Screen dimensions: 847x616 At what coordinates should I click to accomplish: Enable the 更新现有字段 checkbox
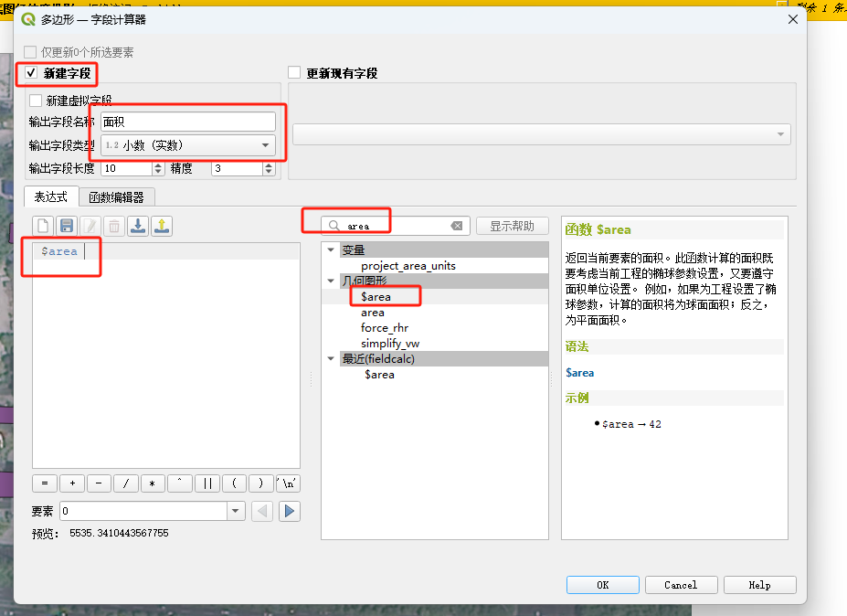294,73
